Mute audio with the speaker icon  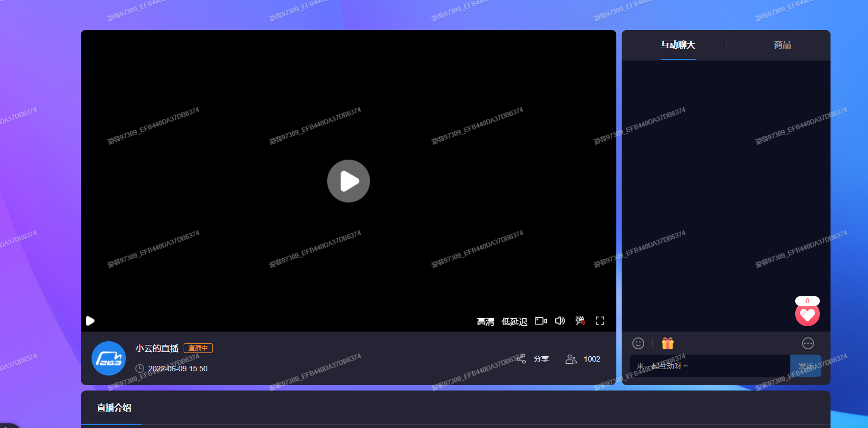point(560,321)
